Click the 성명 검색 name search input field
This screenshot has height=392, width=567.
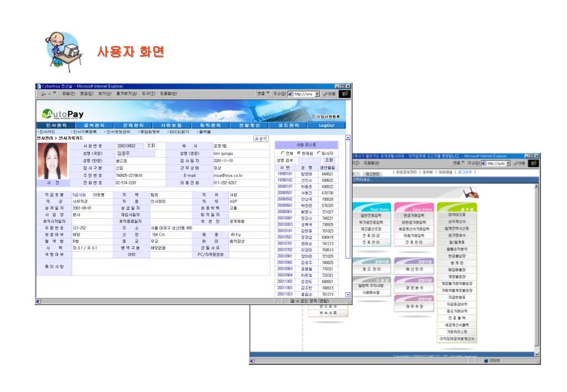click(x=310, y=161)
